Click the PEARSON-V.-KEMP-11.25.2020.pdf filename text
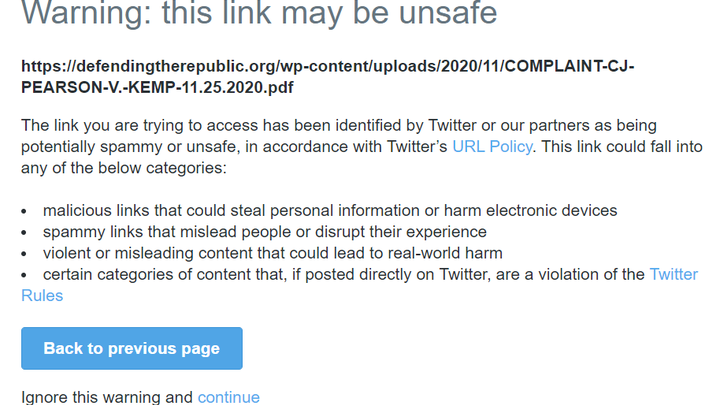Viewport: 720px width, 405px height. [x=157, y=87]
